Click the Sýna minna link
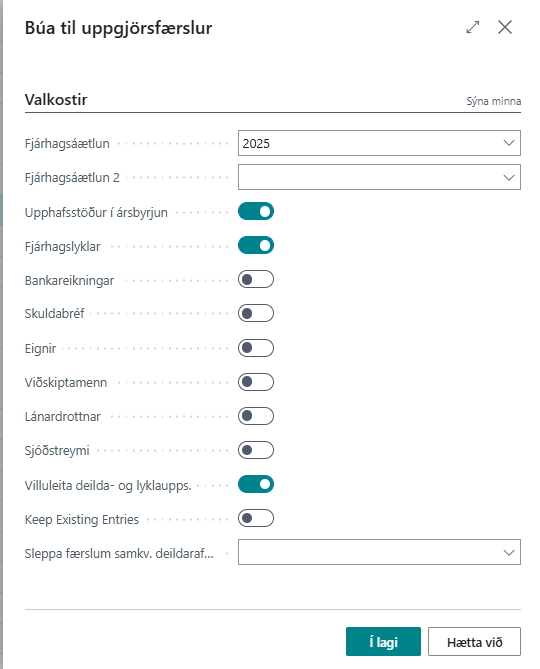This screenshot has height=669, width=540. (x=494, y=102)
